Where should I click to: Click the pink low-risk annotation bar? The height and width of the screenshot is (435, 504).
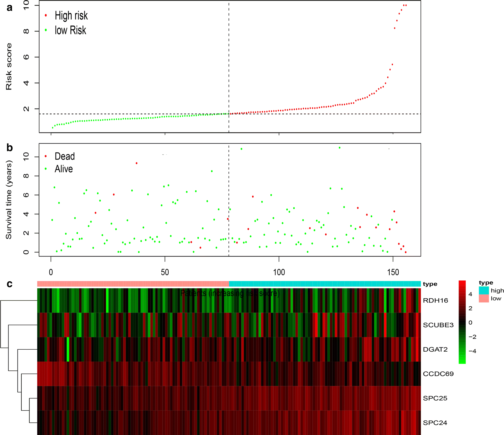133,284
